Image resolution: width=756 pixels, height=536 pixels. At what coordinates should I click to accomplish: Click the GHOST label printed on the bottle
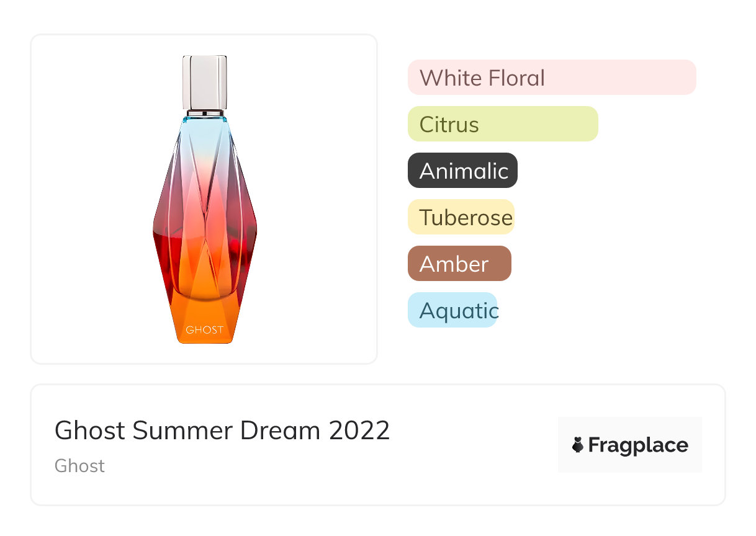tap(204, 330)
